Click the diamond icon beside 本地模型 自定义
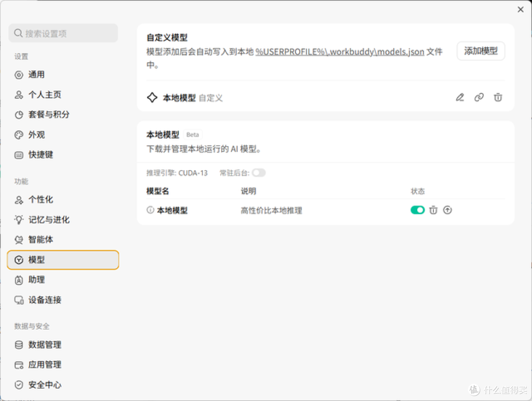Viewport: 532px width, 401px height. coord(152,97)
